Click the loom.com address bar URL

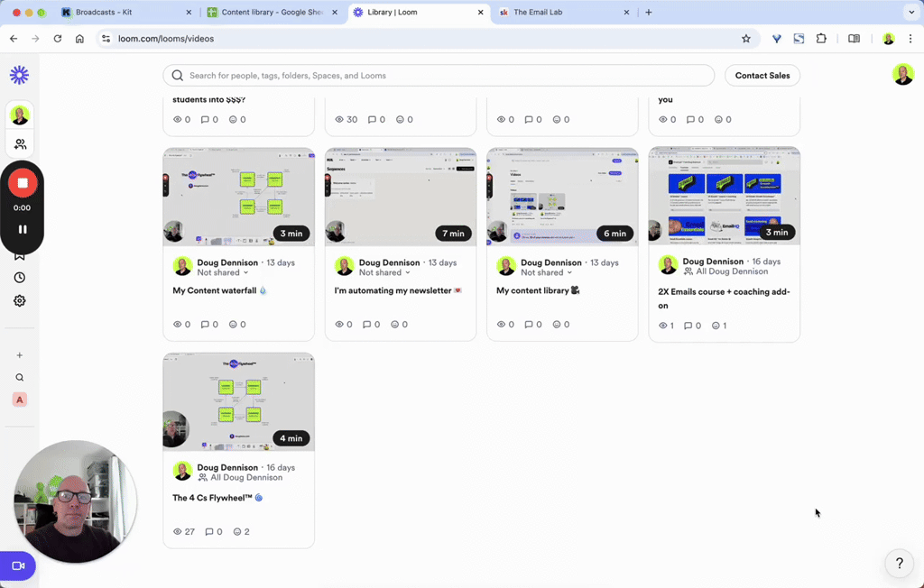click(166, 39)
